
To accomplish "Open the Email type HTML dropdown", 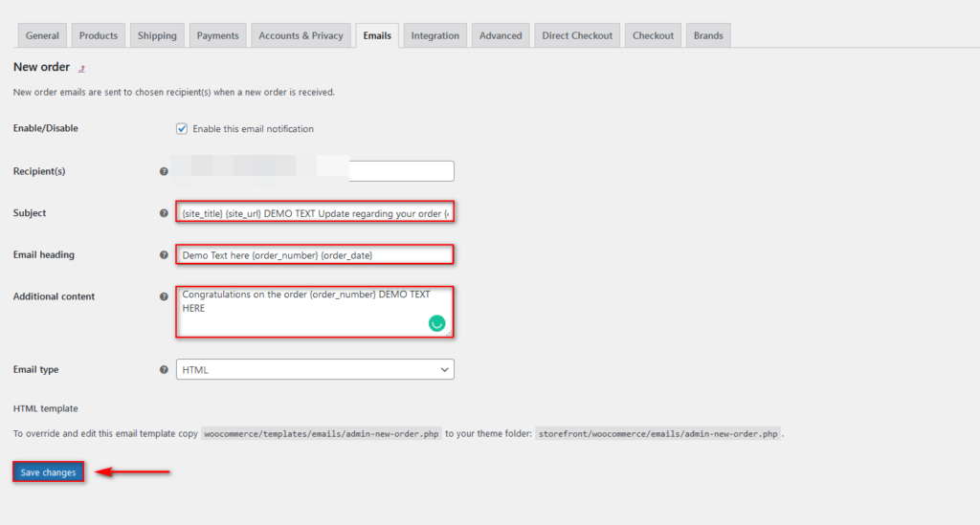I will (x=315, y=369).
